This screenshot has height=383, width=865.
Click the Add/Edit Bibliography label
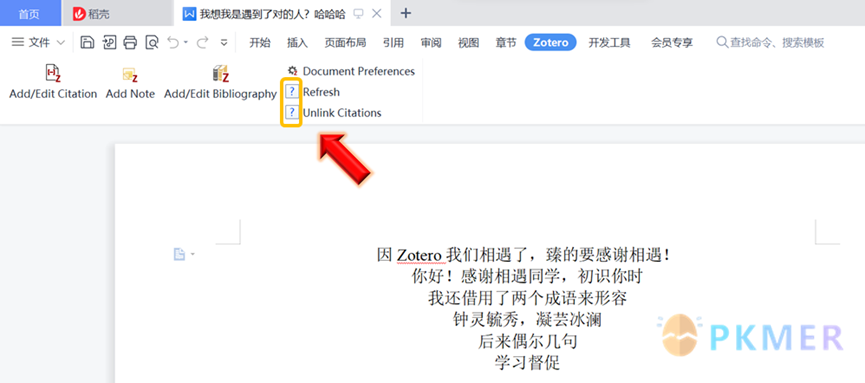[220, 94]
